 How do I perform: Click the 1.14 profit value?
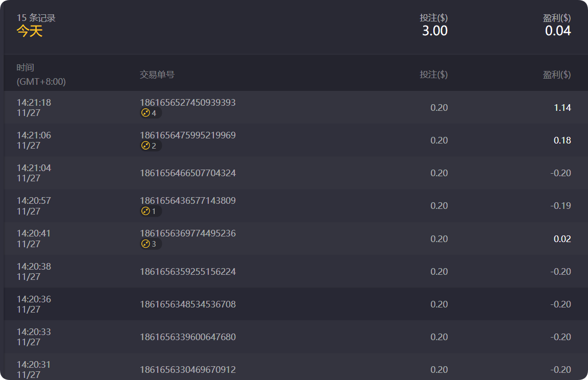(562, 108)
